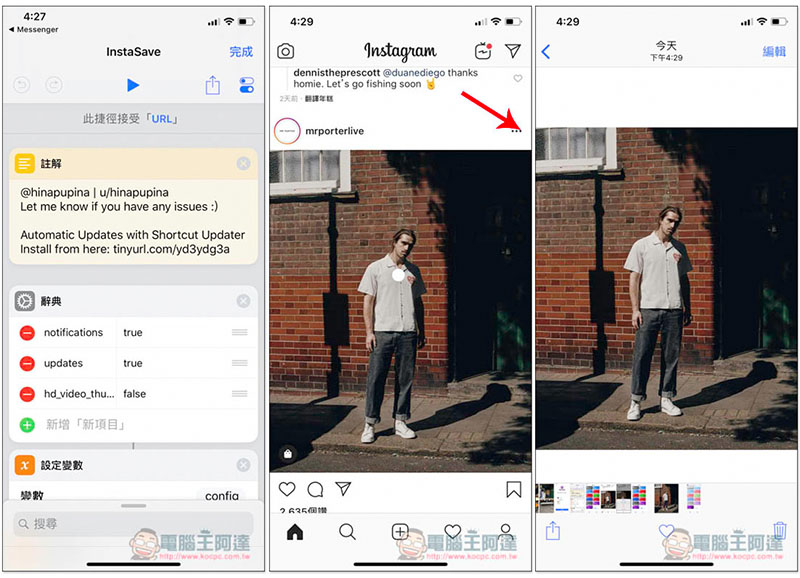
Task: Open the Instagram profile tab
Action: click(506, 532)
